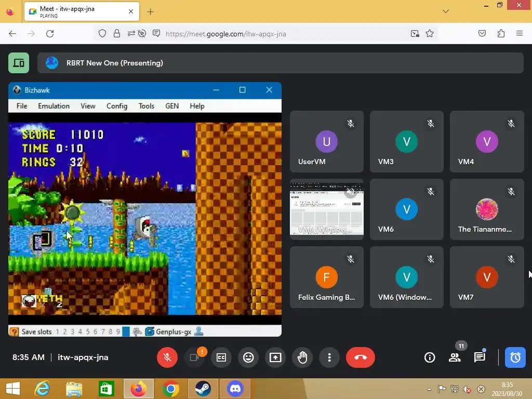Expand the list all tabs chevron
The width and height of the screenshot is (532, 399).
pos(445,11)
